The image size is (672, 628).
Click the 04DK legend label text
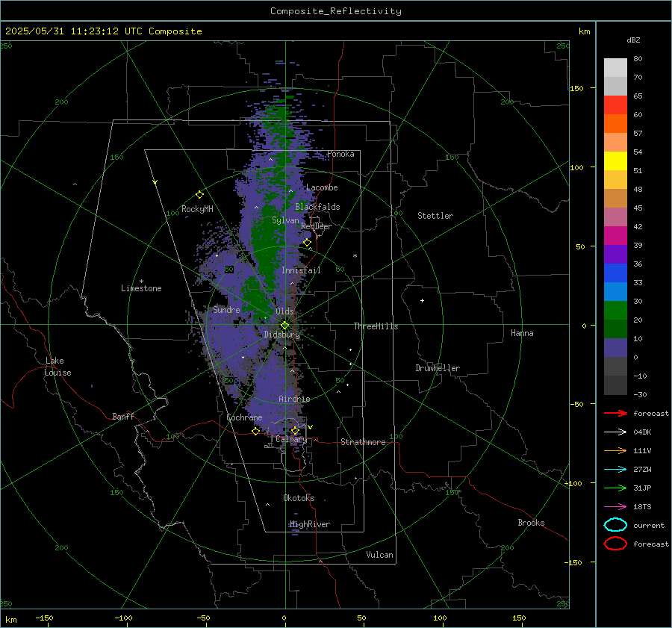pyautogui.click(x=642, y=432)
